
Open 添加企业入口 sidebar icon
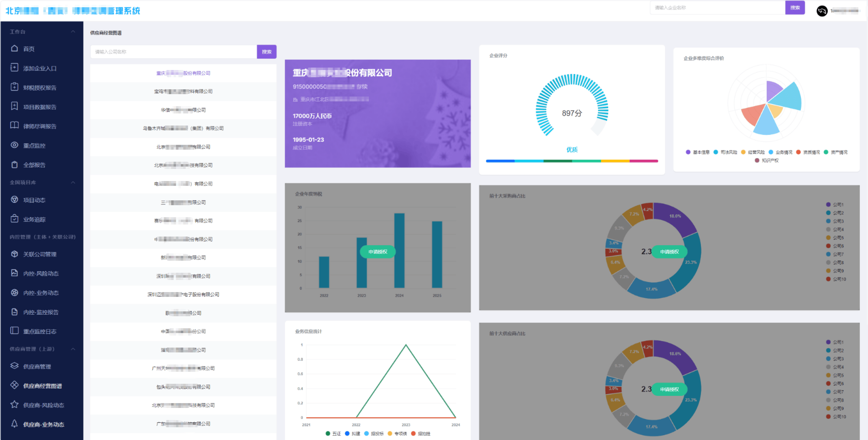(x=14, y=68)
